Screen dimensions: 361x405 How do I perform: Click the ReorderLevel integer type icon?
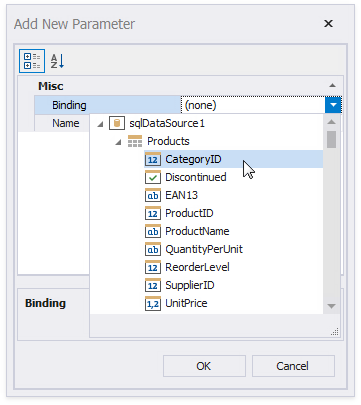click(153, 267)
